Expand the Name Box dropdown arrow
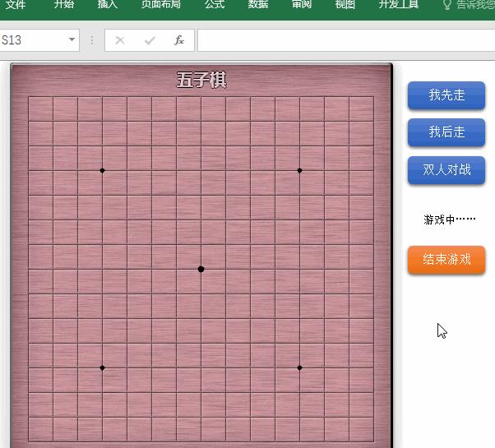The width and height of the screenshot is (495, 448). click(x=72, y=39)
